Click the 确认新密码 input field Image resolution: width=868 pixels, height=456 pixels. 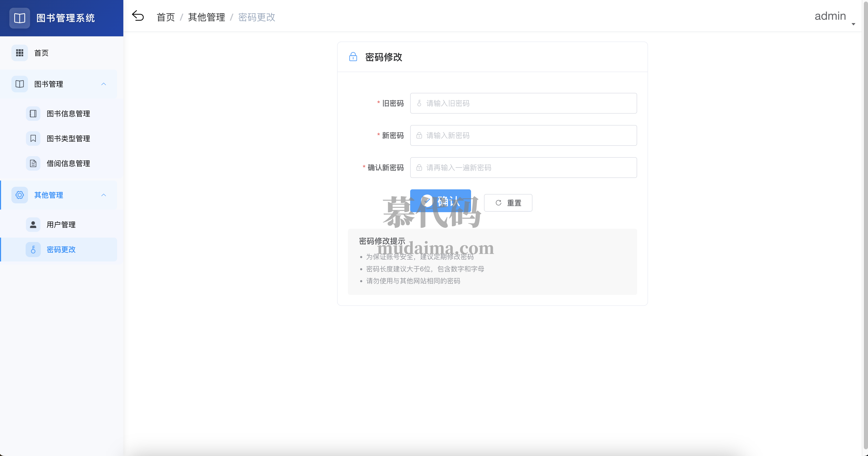pos(523,168)
